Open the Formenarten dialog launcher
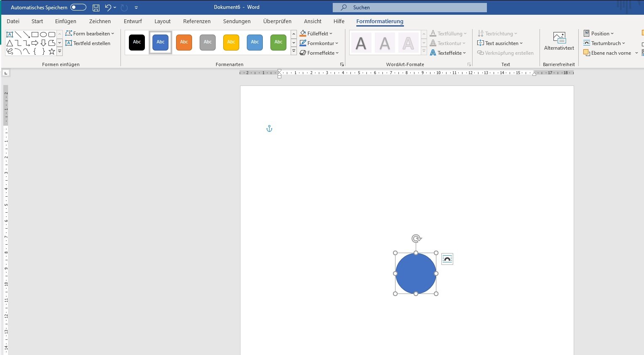This screenshot has height=355, width=644. click(342, 64)
